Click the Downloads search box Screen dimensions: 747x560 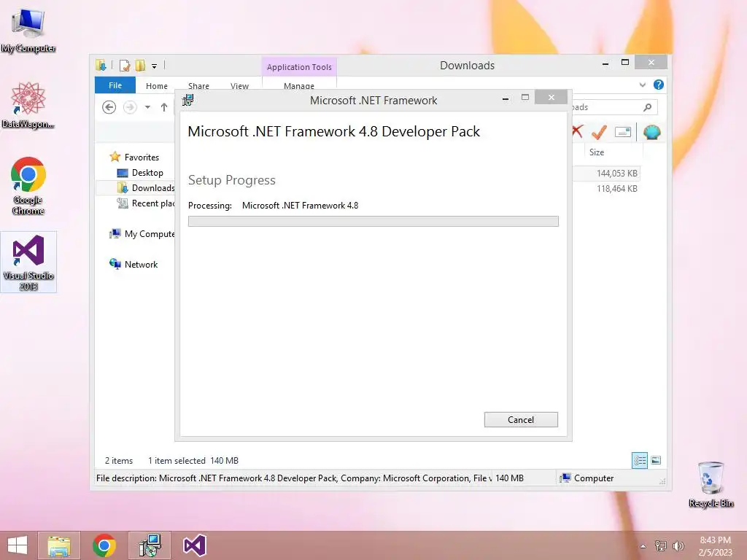tap(614, 107)
